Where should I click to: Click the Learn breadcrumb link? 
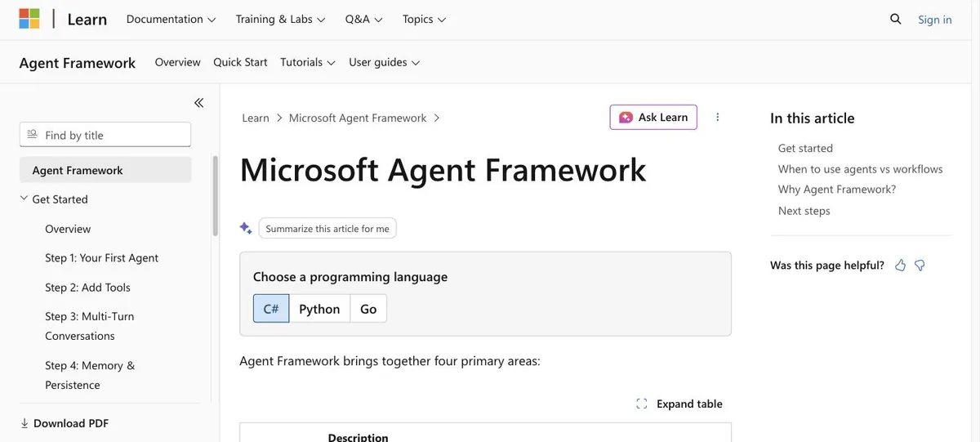point(256,118)
